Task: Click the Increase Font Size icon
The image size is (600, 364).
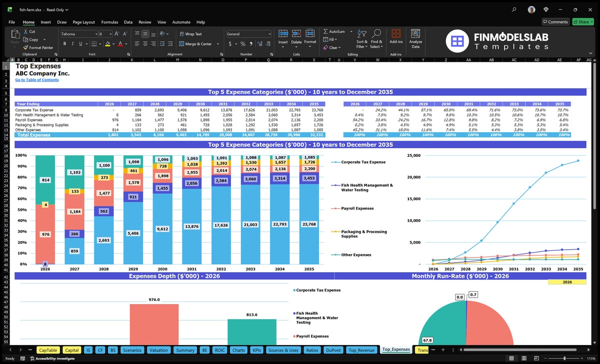Action: pos(117,34)
